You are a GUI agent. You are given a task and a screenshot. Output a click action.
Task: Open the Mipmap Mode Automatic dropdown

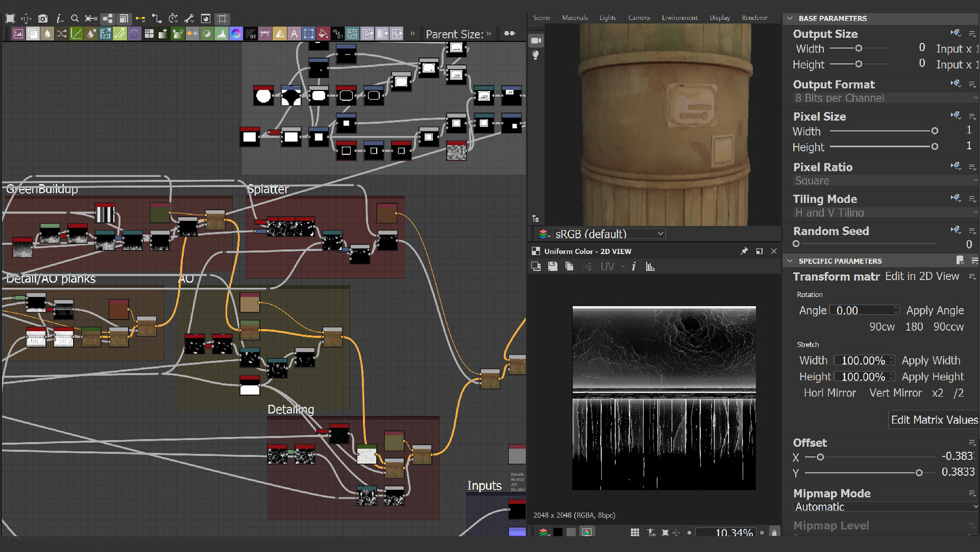coord(883,506)
